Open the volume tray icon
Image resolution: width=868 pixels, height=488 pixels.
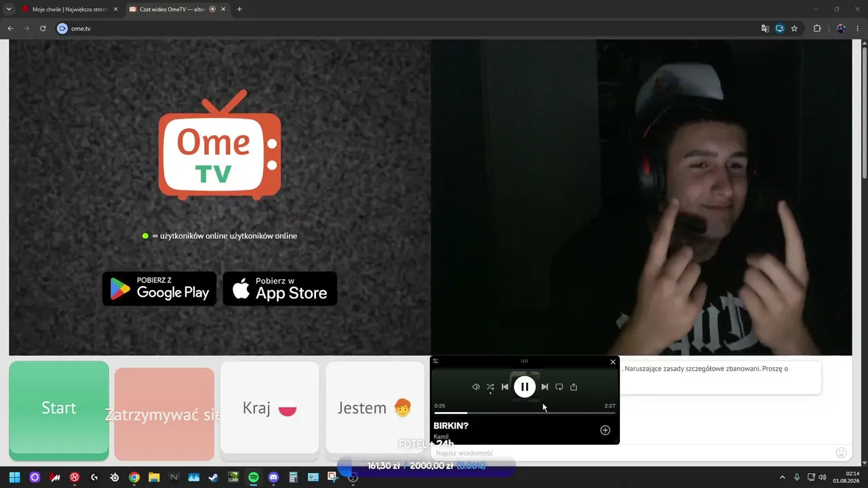pyautogui.click(x=823, y=477)
